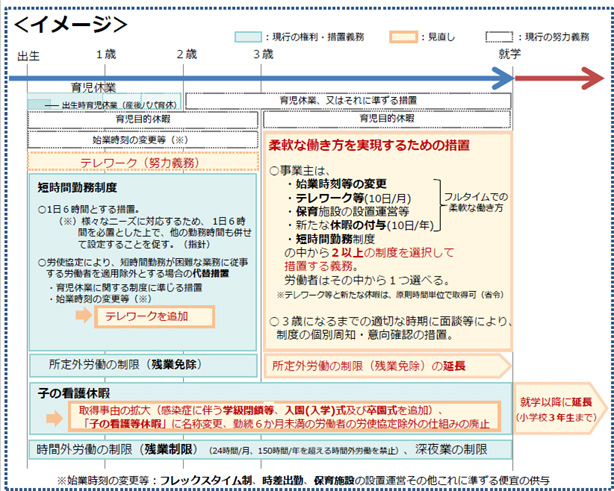The width and height of the screenshot is (614, 491).
Task: Click the 所定外労働の制限（残業免除）teal box
Action: (143, 365)
